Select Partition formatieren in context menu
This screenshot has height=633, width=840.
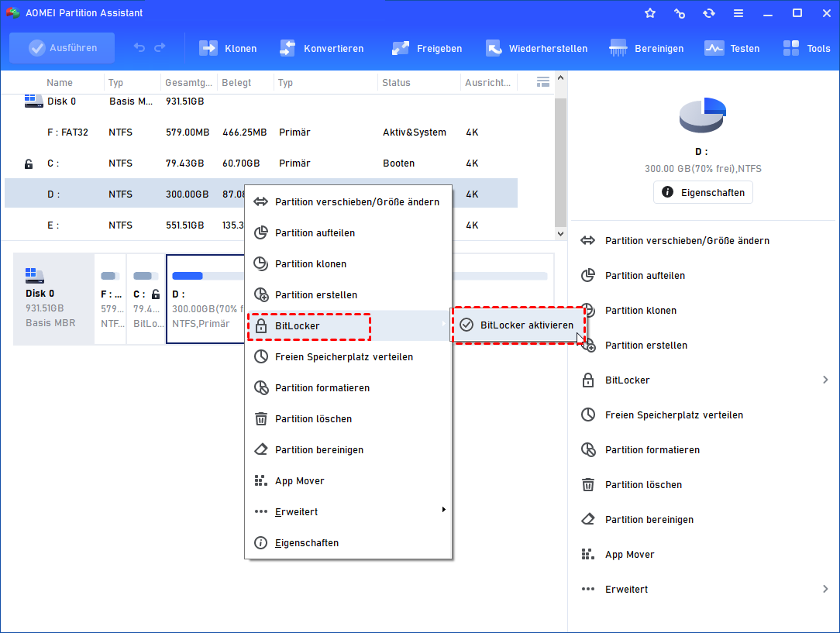(348, 387)
